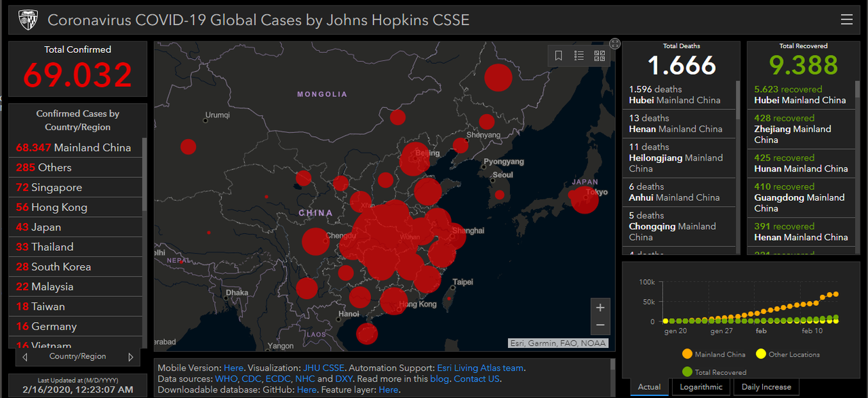
Task: Click 5 deaths Chongqing entry
Action: pyautogui.click(x=679, y=226)
